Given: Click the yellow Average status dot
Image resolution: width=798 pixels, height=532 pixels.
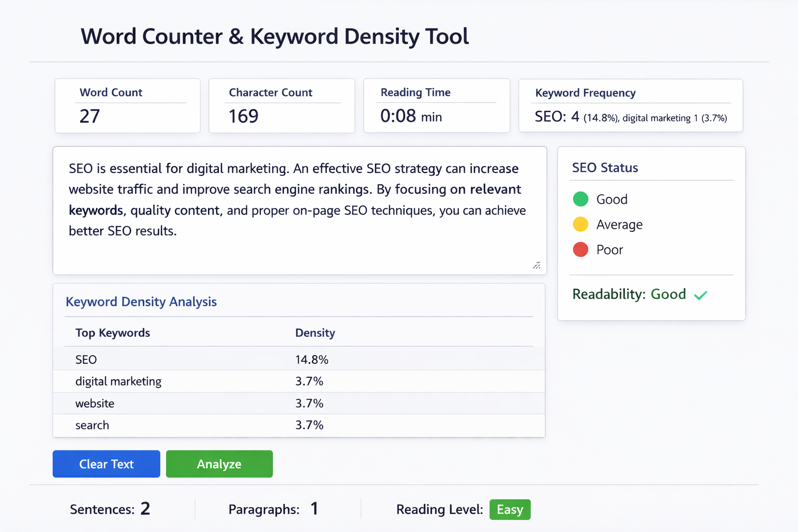Looking at the screenshot, I should pos(581,224).
